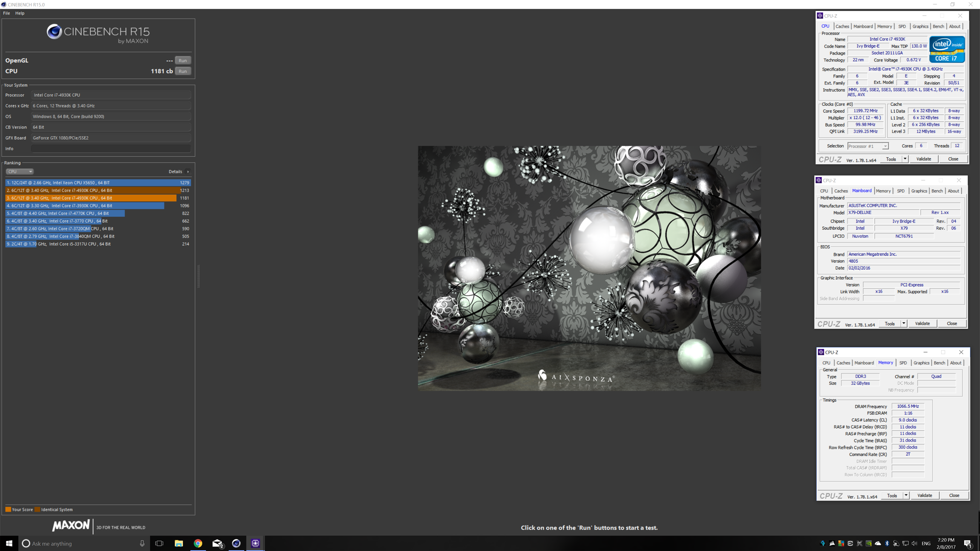The image size is (980, 551).
Task: Click Validate in the bottom CPU-Z window
Action: (925, 496)
